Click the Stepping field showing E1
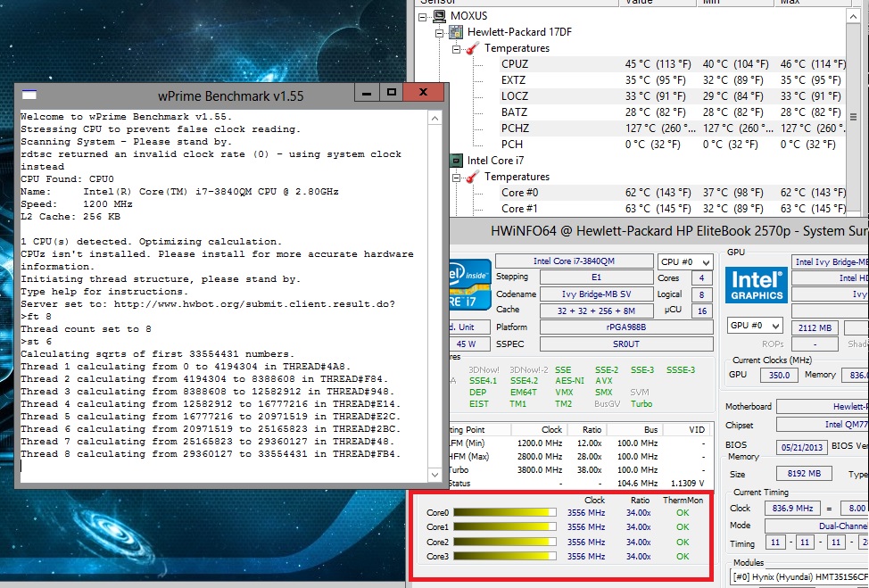Viewport: 869px width, 588px height. click(x=596, y=277)
